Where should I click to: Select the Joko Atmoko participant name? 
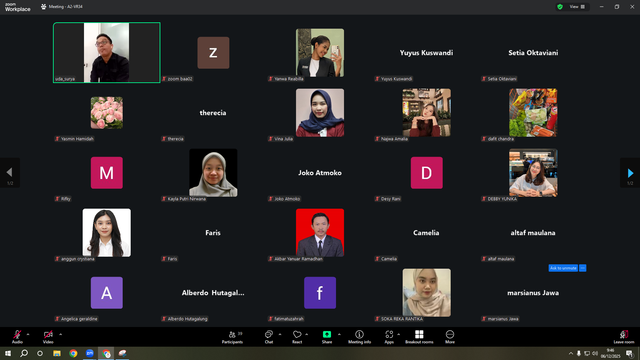tap(320, 173)
